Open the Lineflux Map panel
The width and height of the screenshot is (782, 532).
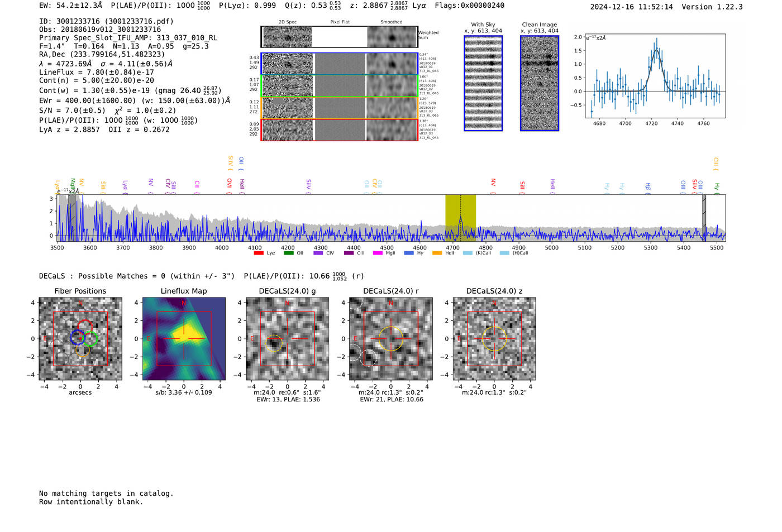tap(184, 339)
